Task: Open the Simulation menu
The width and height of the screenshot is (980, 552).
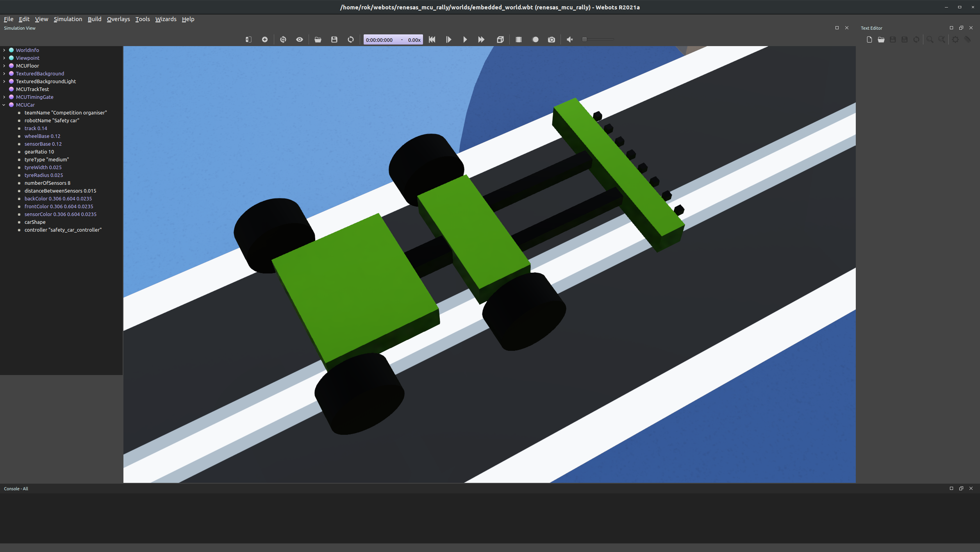Action: click(x=68, y=19)
